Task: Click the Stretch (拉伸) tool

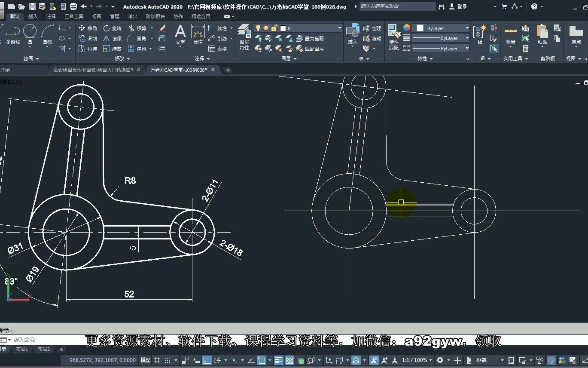Action: [88, 49]
